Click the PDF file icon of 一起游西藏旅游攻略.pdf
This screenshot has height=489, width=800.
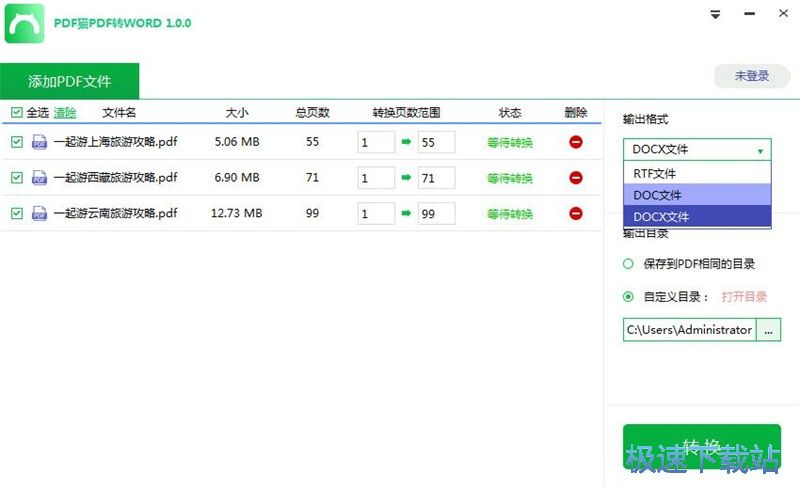pos(40,177)
